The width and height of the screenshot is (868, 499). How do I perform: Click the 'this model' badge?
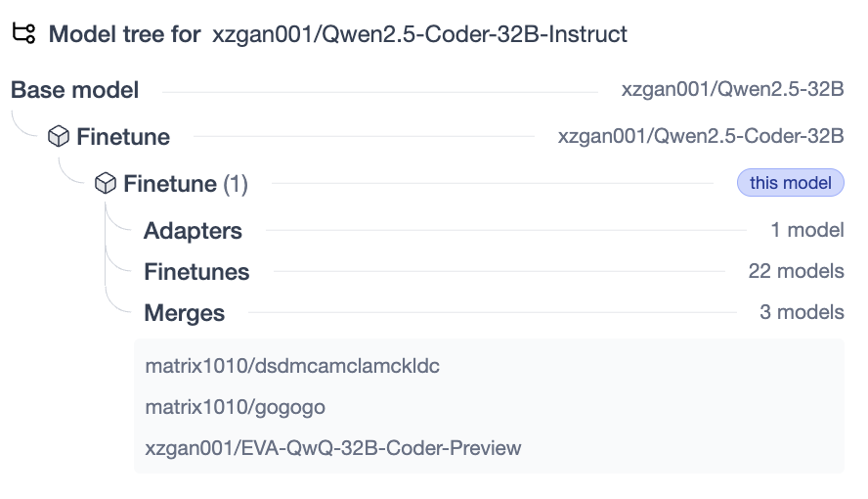(x=790, y=183)
